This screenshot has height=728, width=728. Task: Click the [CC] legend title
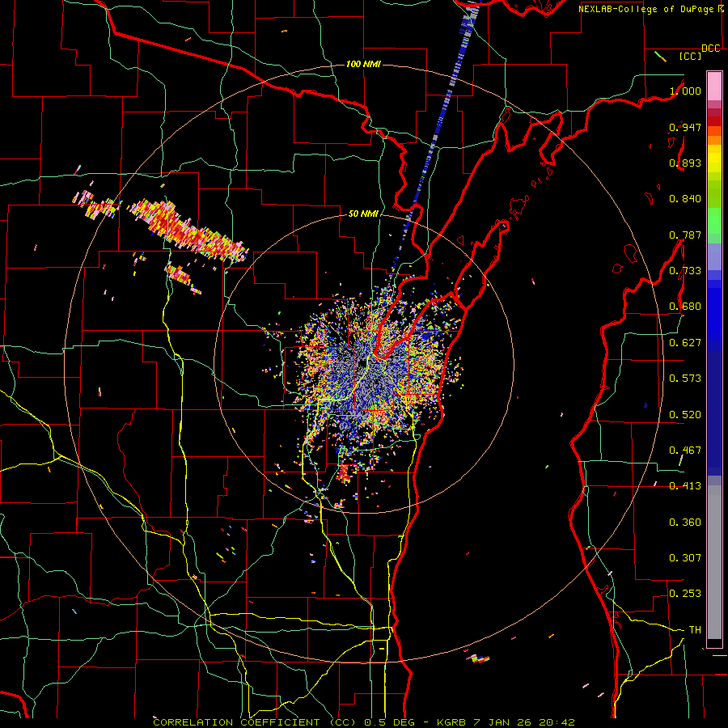point(690,56)
